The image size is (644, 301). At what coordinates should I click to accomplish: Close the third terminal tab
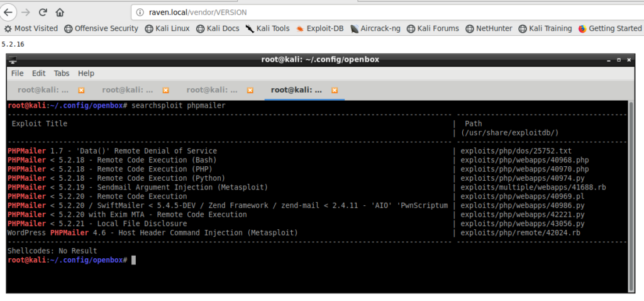pyautogui.click(x=250, y=90)
